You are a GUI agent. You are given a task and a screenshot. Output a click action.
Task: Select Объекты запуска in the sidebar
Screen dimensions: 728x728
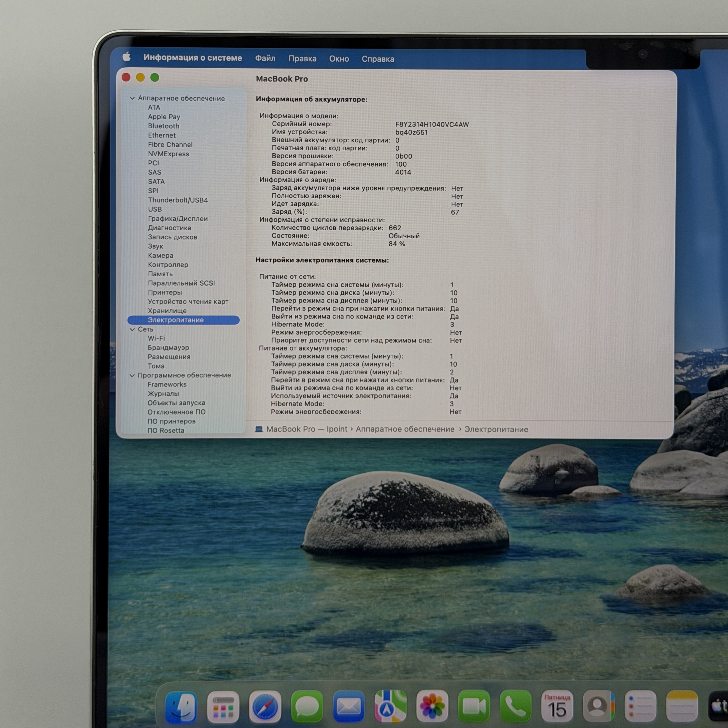[x=176, y=403]
